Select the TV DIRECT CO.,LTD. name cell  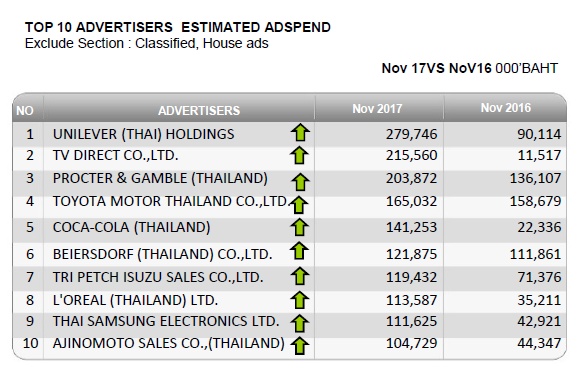coord(115,155)
